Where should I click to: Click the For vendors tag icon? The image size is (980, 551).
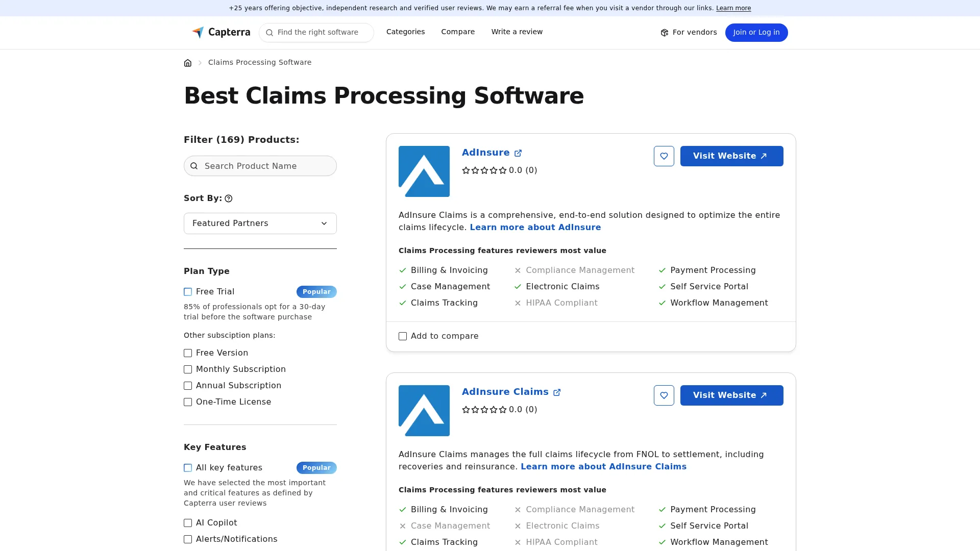tap(664, 33)
